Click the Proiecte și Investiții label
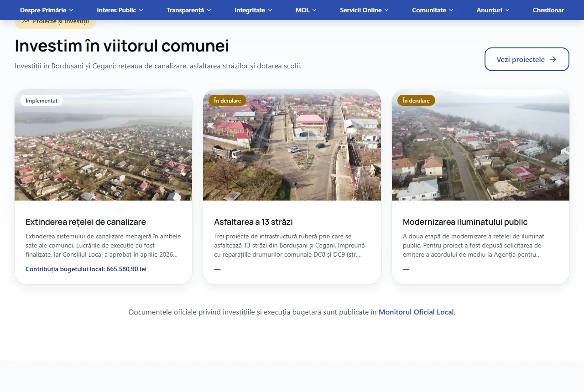Image resolution: width=584 pixels, height=392 pixels. (61, 21)
